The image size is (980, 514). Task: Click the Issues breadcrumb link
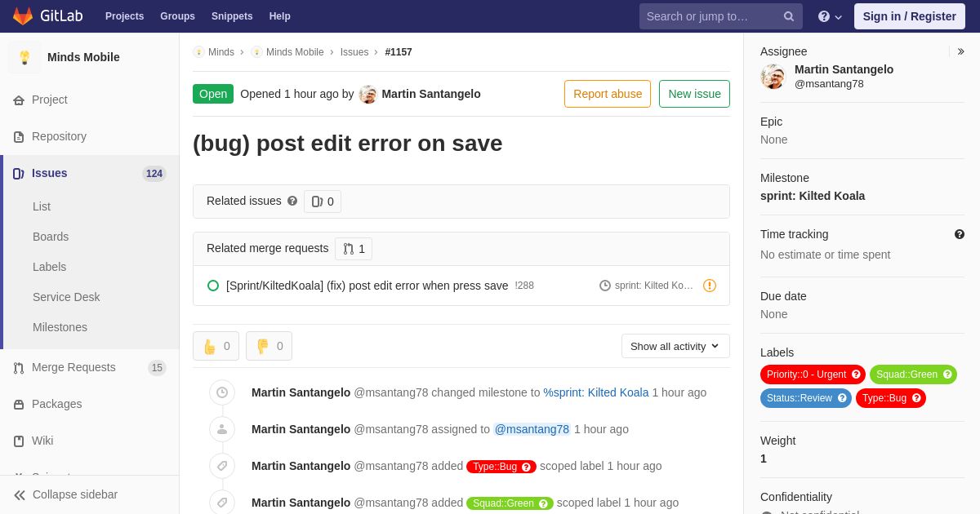(x=354, y=52)
